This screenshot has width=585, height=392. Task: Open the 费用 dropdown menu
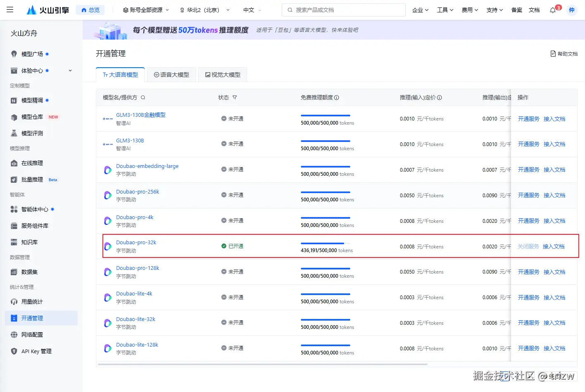pyautogui.click(x=470, y=10)
